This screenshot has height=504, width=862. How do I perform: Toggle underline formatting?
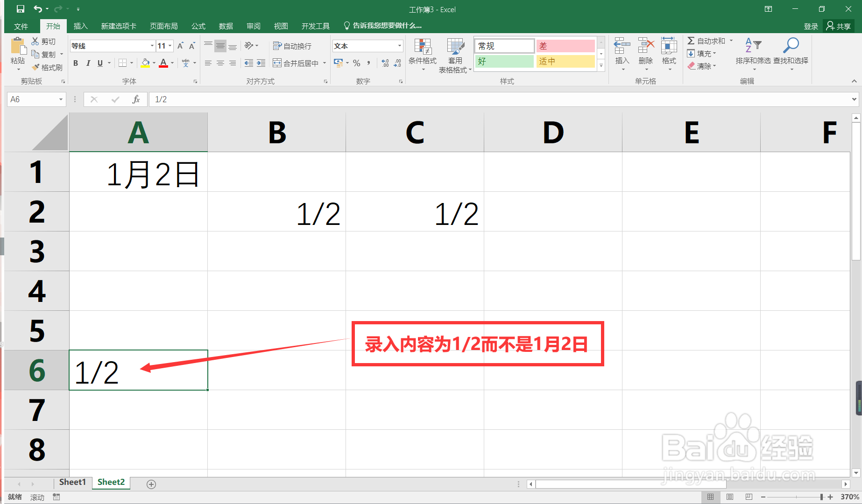pos(100,63)
